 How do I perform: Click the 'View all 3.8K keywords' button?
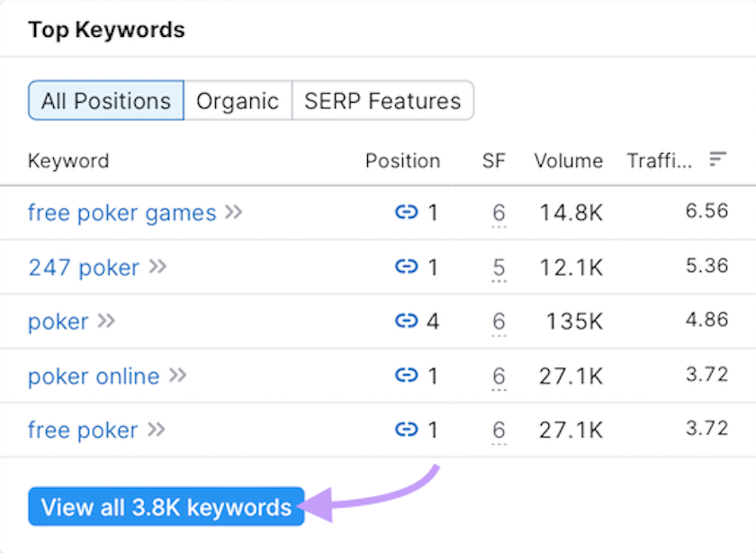coord(166,507)
